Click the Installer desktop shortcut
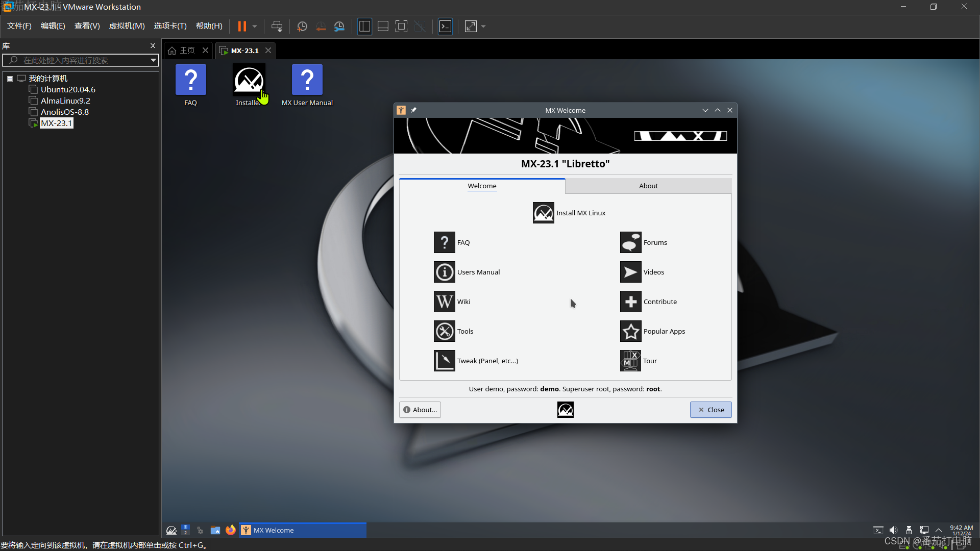The image size is (980, 551). click(x=249, y=85)
